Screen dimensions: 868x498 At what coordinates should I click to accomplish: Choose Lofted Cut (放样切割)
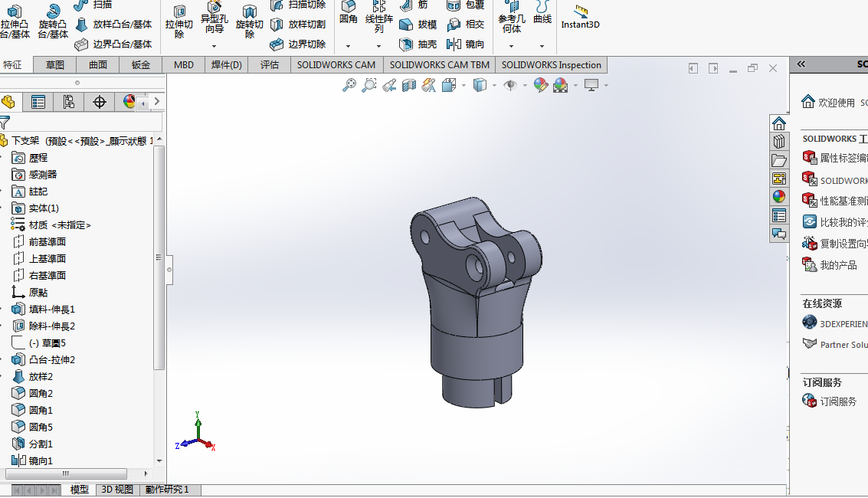tap(298, 25)
